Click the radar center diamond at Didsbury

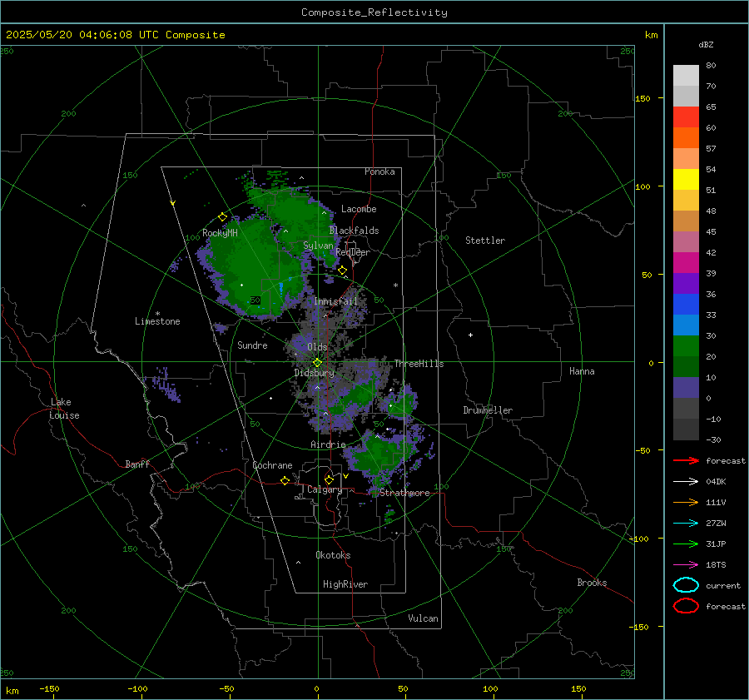tap(318, 363)
